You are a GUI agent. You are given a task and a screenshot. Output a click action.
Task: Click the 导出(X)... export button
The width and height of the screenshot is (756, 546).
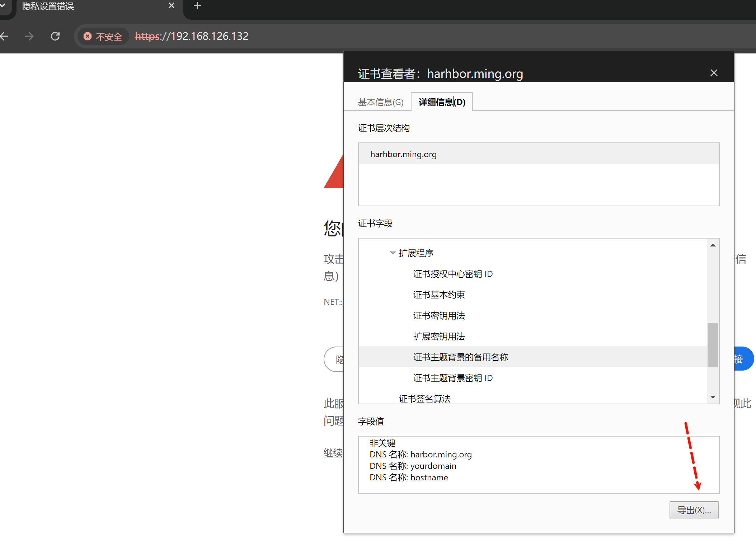point(694,510)
